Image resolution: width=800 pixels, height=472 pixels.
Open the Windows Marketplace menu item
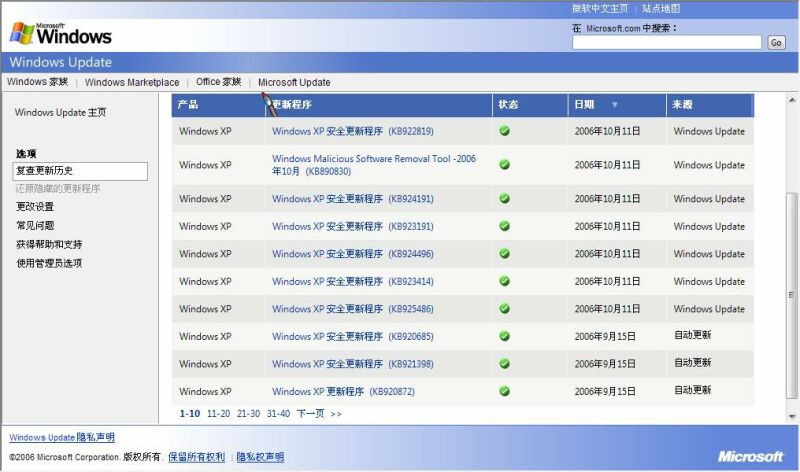[x=132, y=82]
